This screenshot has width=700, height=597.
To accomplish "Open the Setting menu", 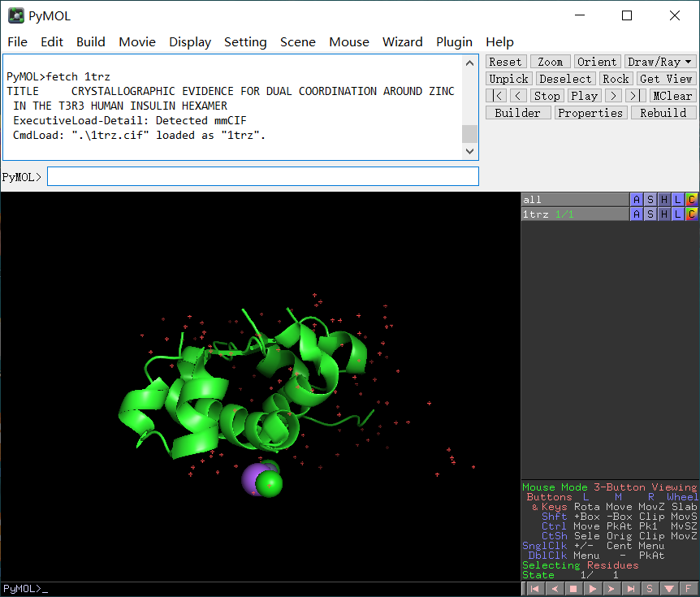I will pos(245,41).
